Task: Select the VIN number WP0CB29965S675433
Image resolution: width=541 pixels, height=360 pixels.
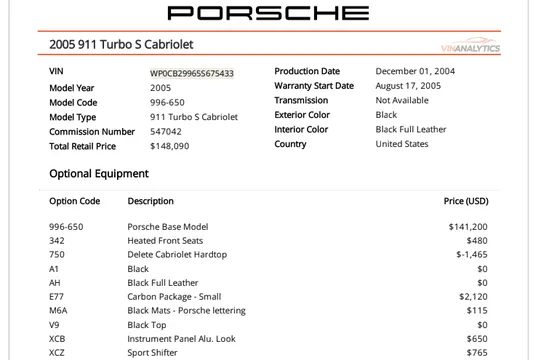Action: click(192, 73)
